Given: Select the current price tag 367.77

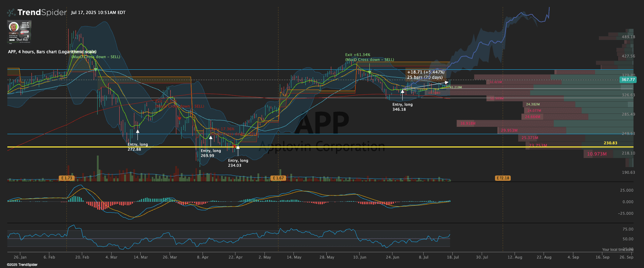Looking at the screenshot, I should pyautogui.click(x=628, y=80).
